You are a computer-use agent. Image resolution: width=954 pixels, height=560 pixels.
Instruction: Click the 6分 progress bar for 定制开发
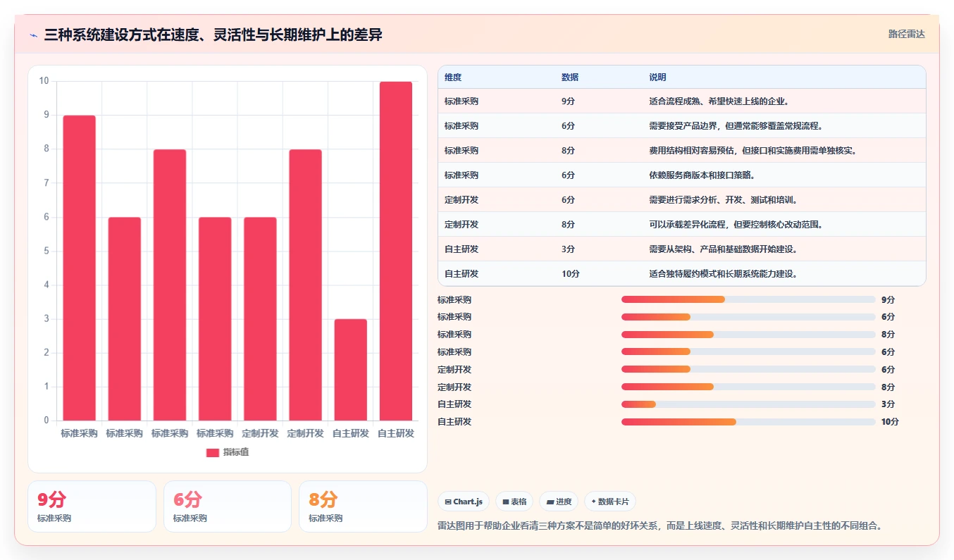click(748, 369)
